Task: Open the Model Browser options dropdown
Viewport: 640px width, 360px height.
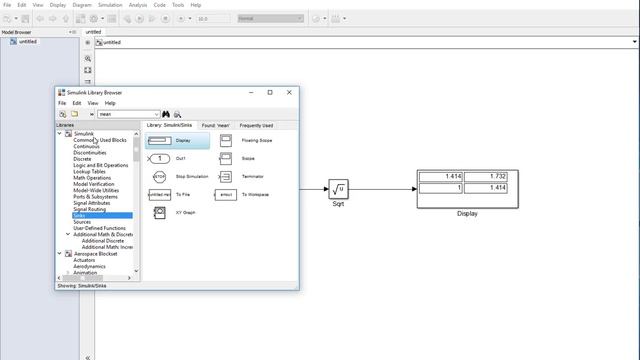Action: (x=72, y=32)
